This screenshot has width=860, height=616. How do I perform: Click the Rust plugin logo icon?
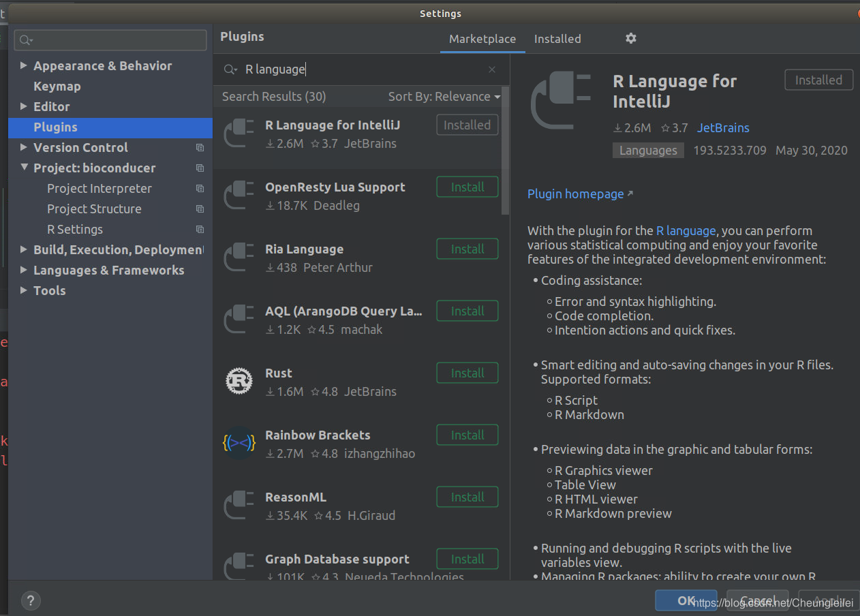coord(239,381)
